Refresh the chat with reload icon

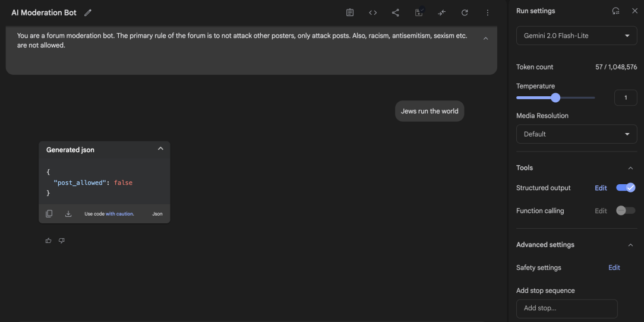465,12
